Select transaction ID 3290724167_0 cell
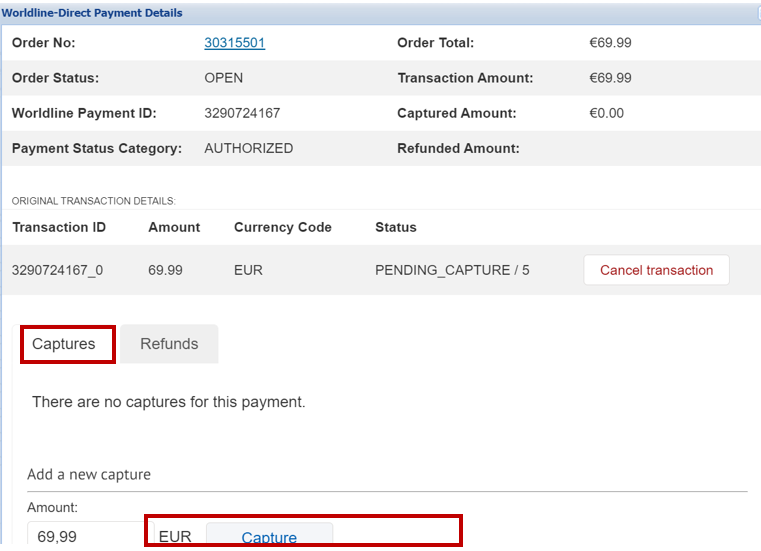Image resolution: width=761 pixels, height=551 pixels. click(x=57, y=270)
